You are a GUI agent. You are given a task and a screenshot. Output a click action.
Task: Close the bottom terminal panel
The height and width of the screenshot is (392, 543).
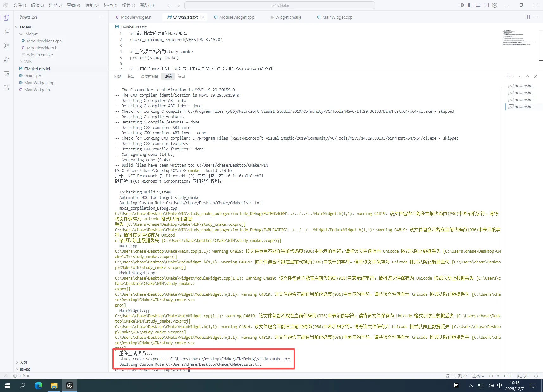tap(536, 76)
